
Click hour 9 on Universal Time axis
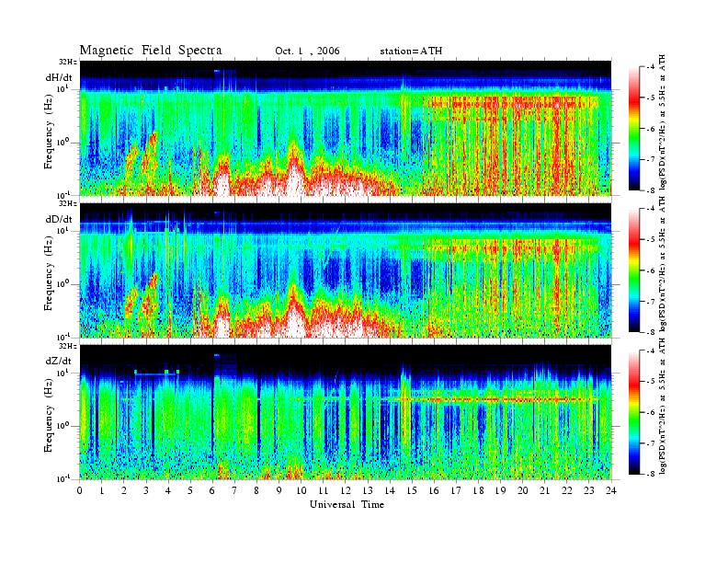coord(279,490)
